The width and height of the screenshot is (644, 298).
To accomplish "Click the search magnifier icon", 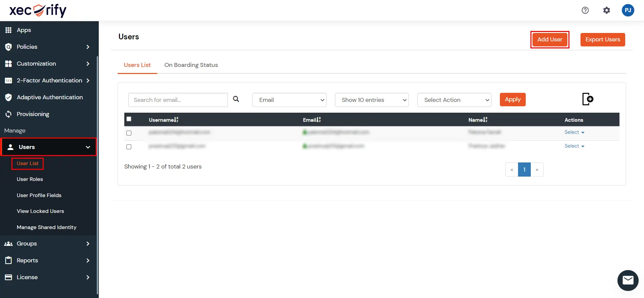I will pos(236,99).
